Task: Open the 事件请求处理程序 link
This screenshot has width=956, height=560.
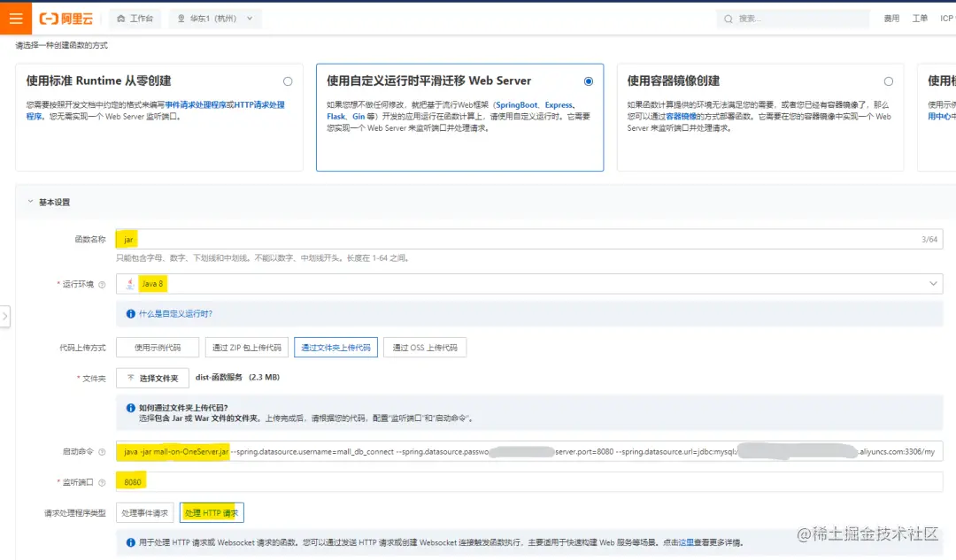Action: click(x=195, y=104)
